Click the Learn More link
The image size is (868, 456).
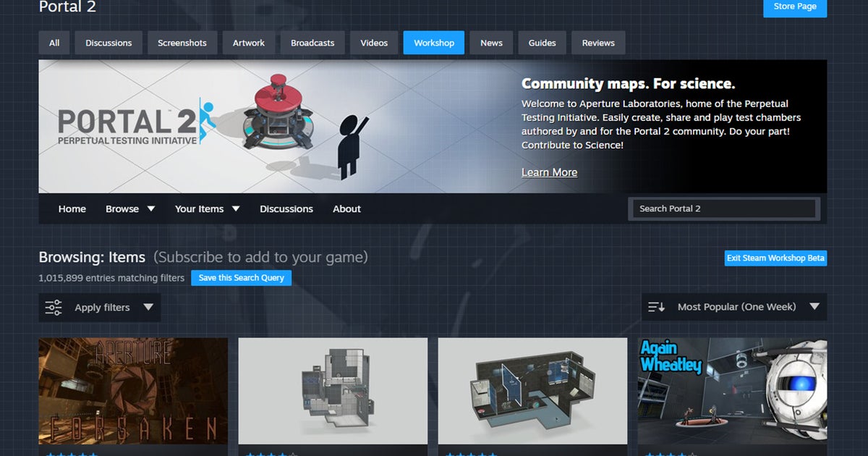[x=549, y=172]
